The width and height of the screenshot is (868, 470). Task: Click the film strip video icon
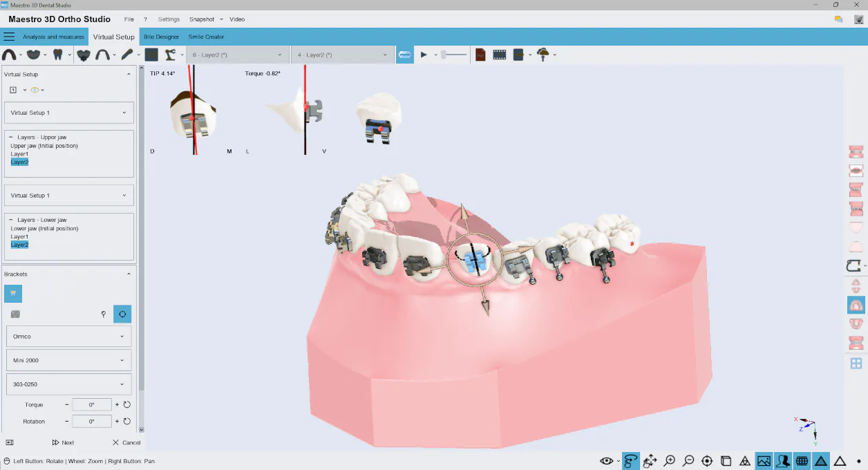click(499, 55)
